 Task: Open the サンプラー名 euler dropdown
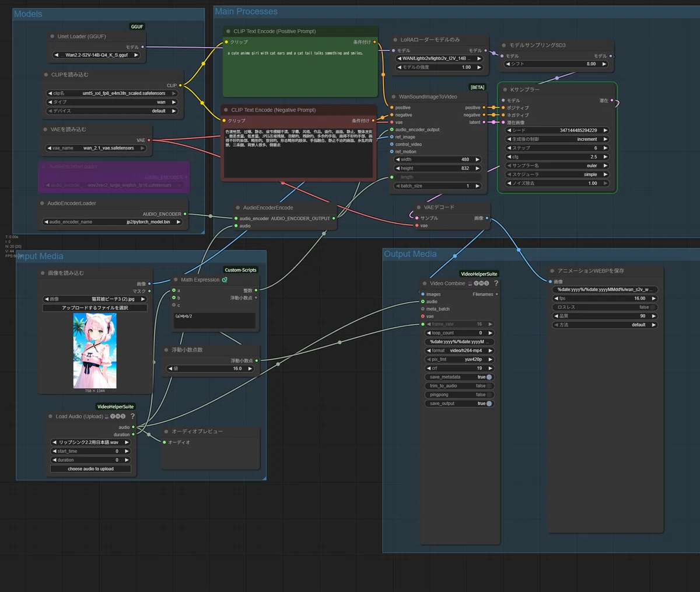558,166
